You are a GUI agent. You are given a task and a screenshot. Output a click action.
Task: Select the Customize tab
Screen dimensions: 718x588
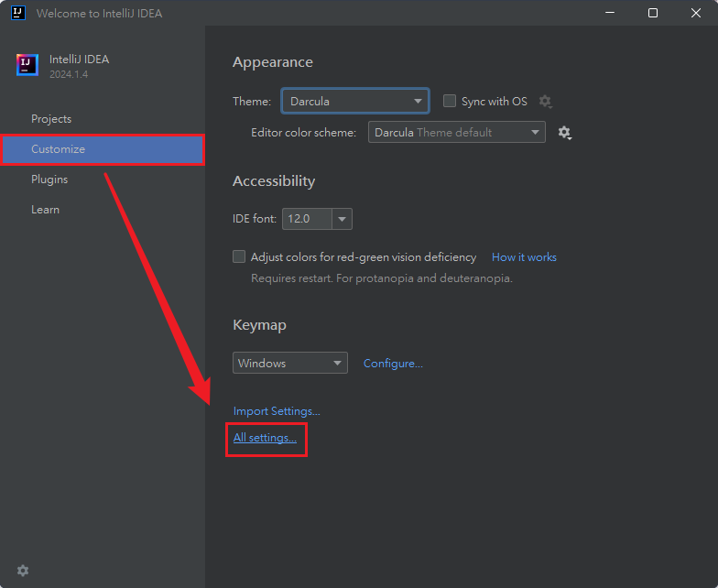(x=103, y=149)
